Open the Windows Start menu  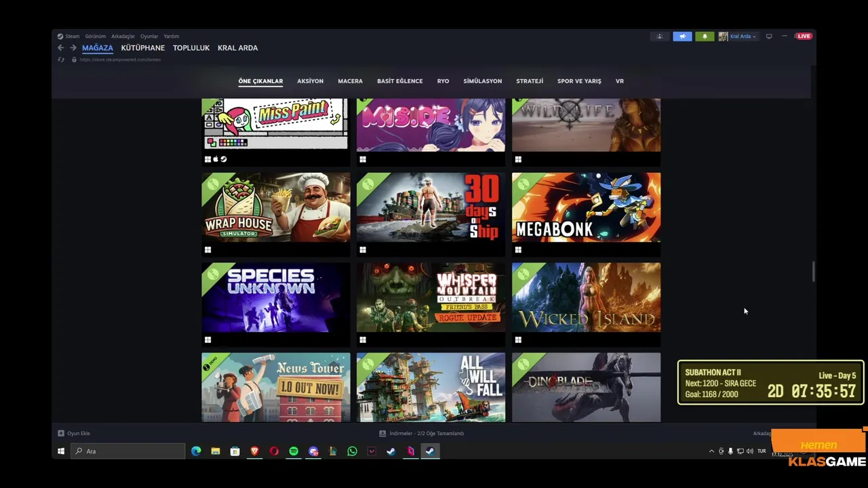[61, 451]
